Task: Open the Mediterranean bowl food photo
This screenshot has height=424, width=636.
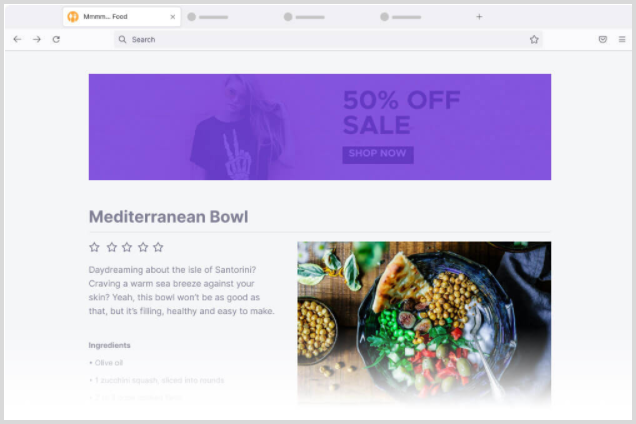Action: point(424,323)
